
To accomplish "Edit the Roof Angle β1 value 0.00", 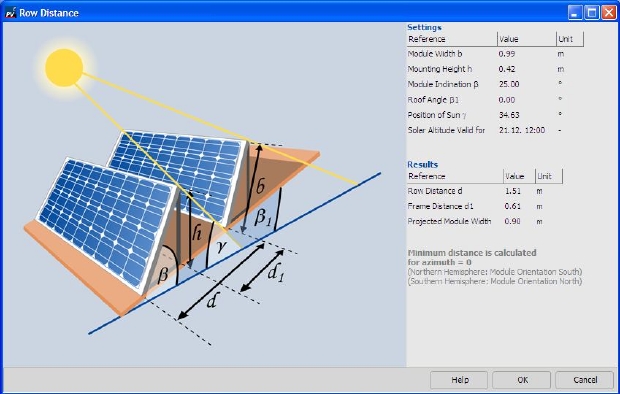I will tap(507, 100).
